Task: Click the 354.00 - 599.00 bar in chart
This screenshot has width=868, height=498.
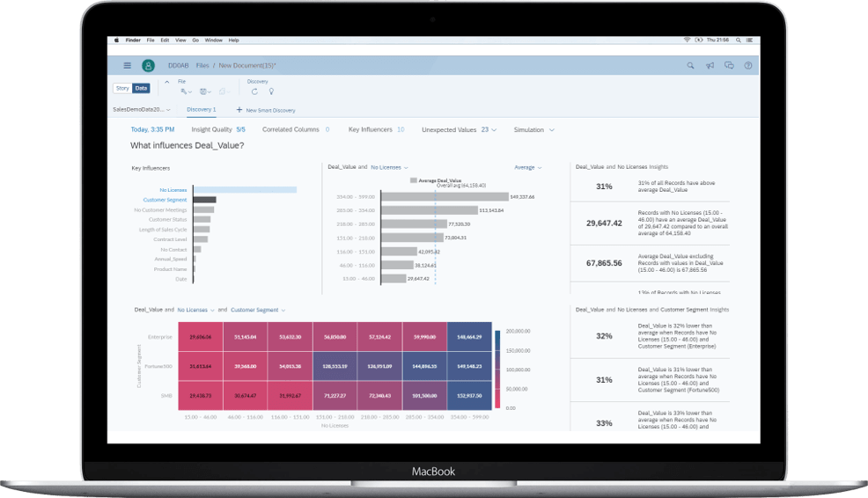Action: click(445, 197)
